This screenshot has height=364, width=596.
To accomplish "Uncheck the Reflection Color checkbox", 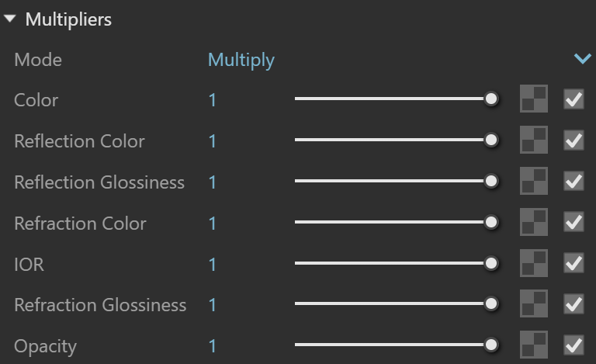I will pyautogui.click(x=573, y=140).
